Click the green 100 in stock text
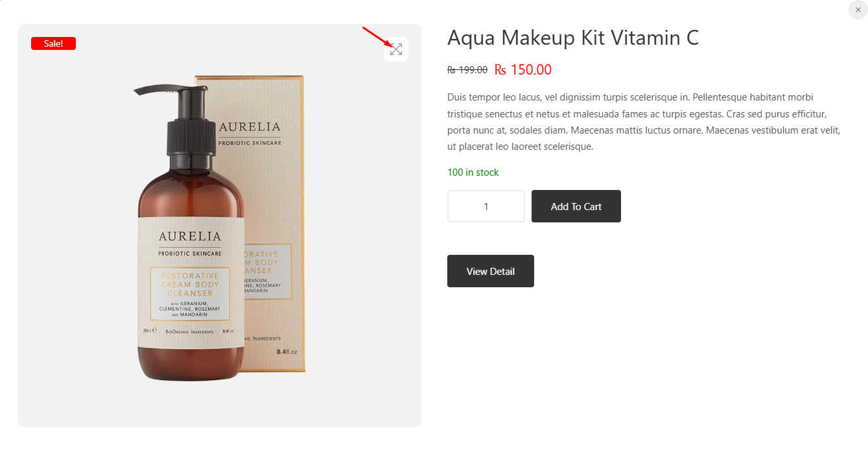Screen dimensions: 868x450 [x=473, y=172]
